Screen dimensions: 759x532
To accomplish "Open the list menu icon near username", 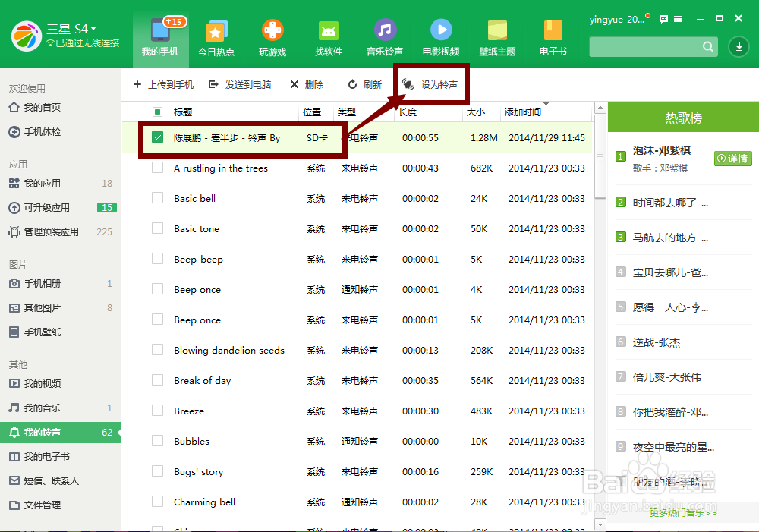I will (678, 19).
